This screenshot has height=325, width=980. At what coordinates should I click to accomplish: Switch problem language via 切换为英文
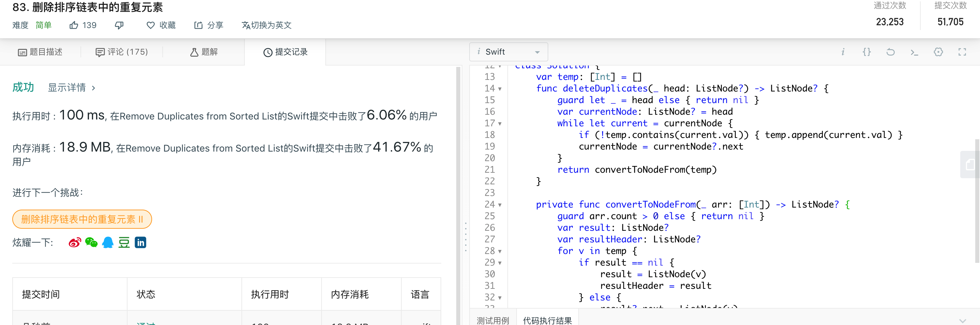267,25
